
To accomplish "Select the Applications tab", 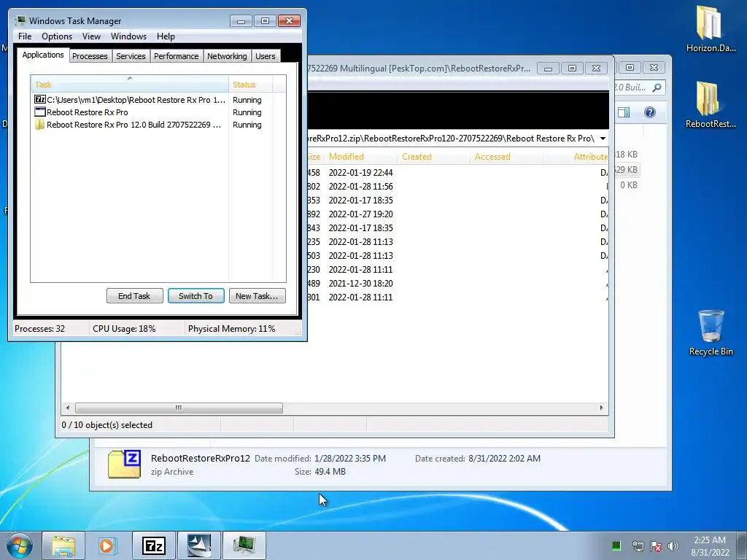I will pyautogui.click(x=43, y=55).
